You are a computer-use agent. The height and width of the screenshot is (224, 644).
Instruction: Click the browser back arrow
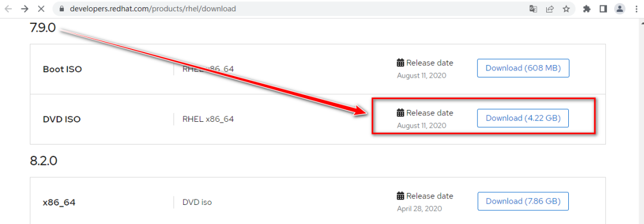[8, 8]
